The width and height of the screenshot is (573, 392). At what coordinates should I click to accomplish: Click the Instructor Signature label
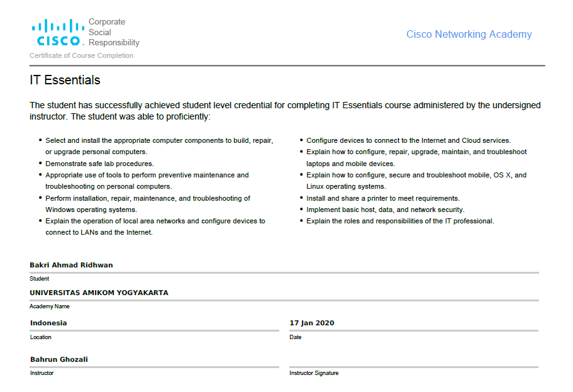[314, 373]
